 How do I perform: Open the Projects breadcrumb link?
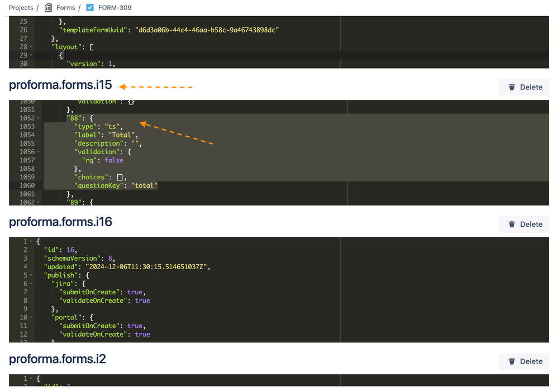21,7
